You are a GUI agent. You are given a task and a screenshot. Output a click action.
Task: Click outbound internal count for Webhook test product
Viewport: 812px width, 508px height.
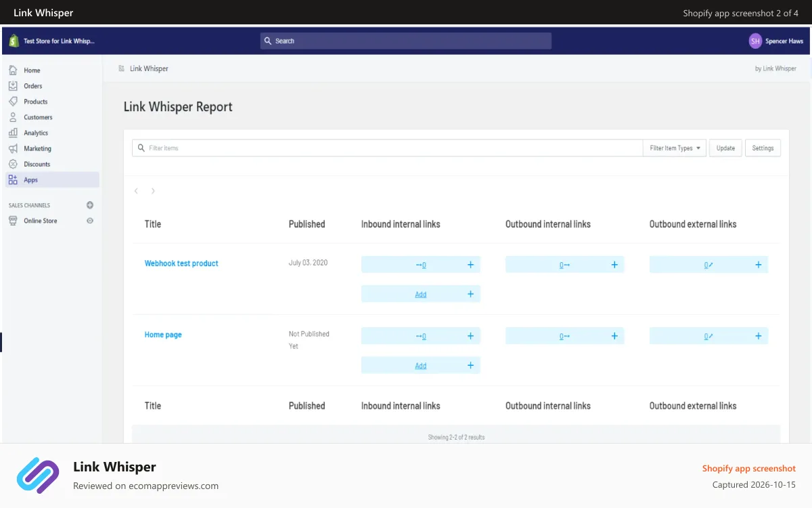tap(564, 265)
